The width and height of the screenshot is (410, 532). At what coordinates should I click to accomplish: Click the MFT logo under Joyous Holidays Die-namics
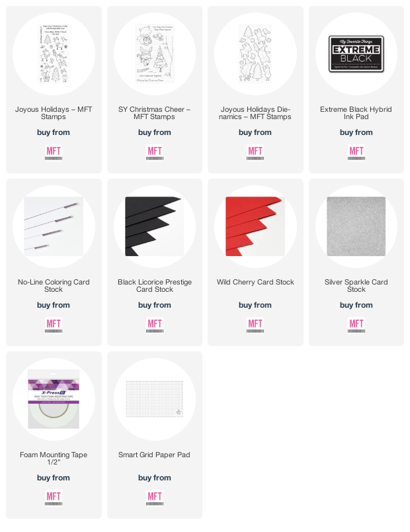tap(255, 152)
